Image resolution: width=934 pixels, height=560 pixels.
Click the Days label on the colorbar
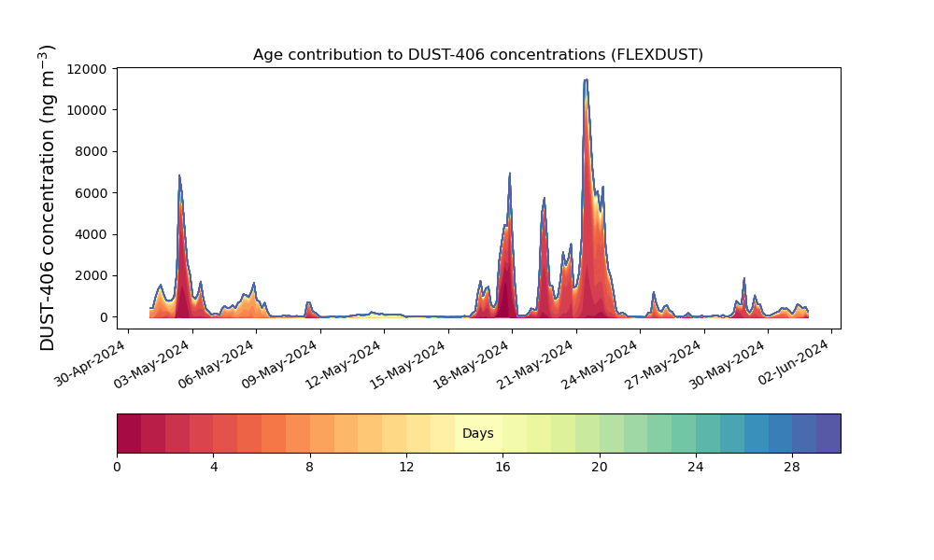tap(477, 434)
